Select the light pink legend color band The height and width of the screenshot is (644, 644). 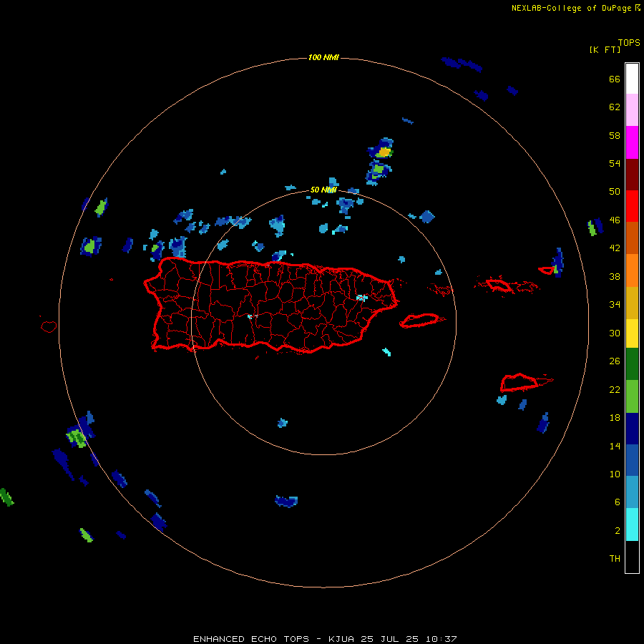[x=632, y=109]
